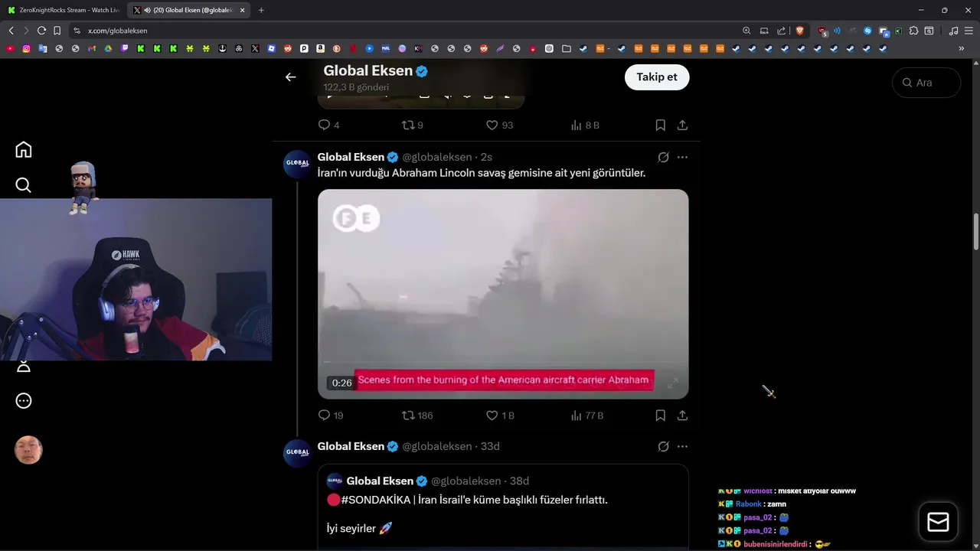980x551 pixels.
Task: Open the Gmail bookmark
Action: pos(92,48)
